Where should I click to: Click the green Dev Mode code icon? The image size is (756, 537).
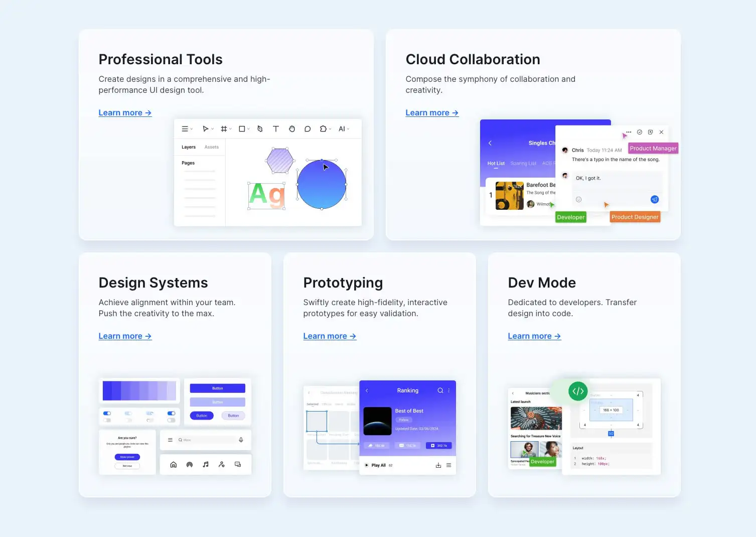pyautogui.click(x=578, y=391)
